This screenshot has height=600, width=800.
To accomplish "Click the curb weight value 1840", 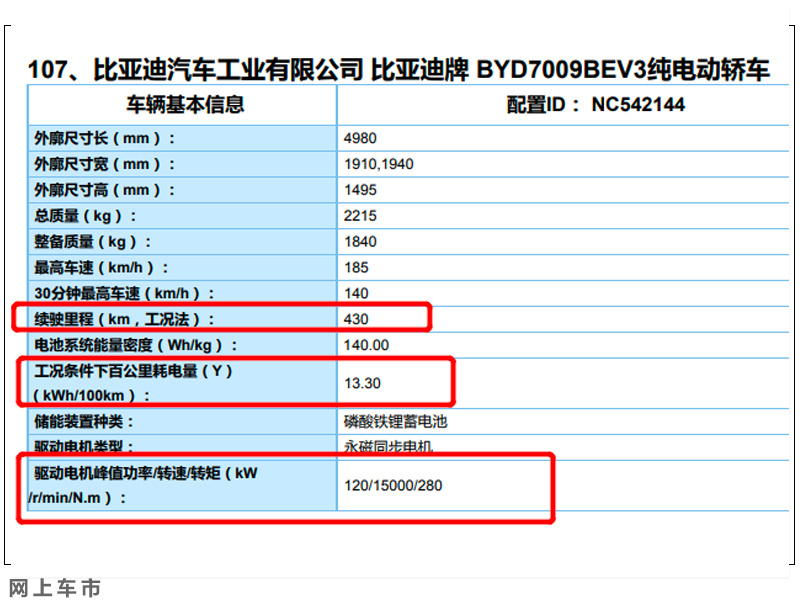I will (x=360, y=242).
